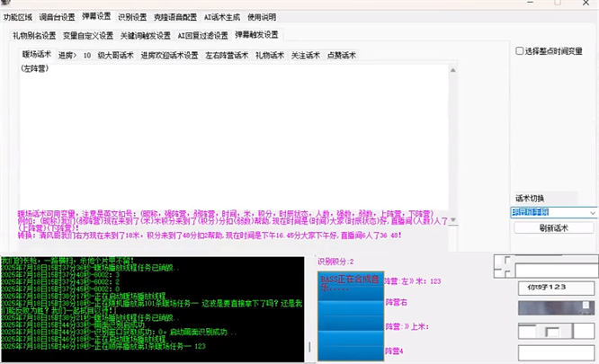
Task: Open the AI话术生成 tab
Action: point(222,18)
